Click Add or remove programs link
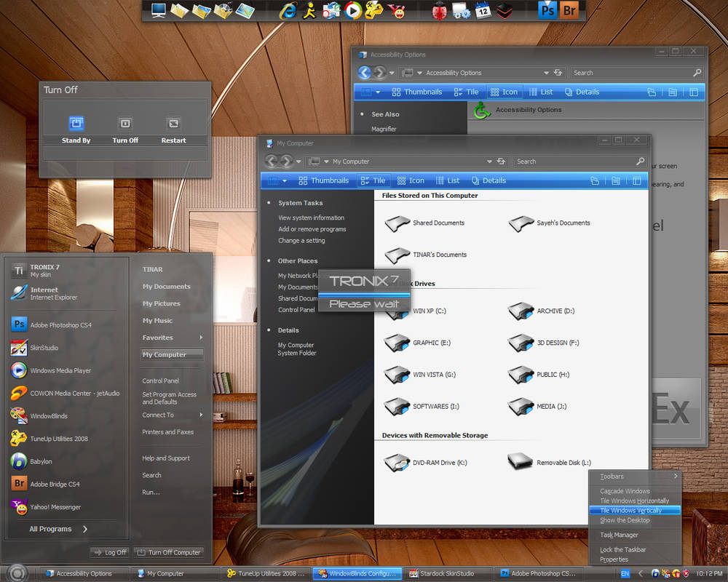 coord(312,229)
